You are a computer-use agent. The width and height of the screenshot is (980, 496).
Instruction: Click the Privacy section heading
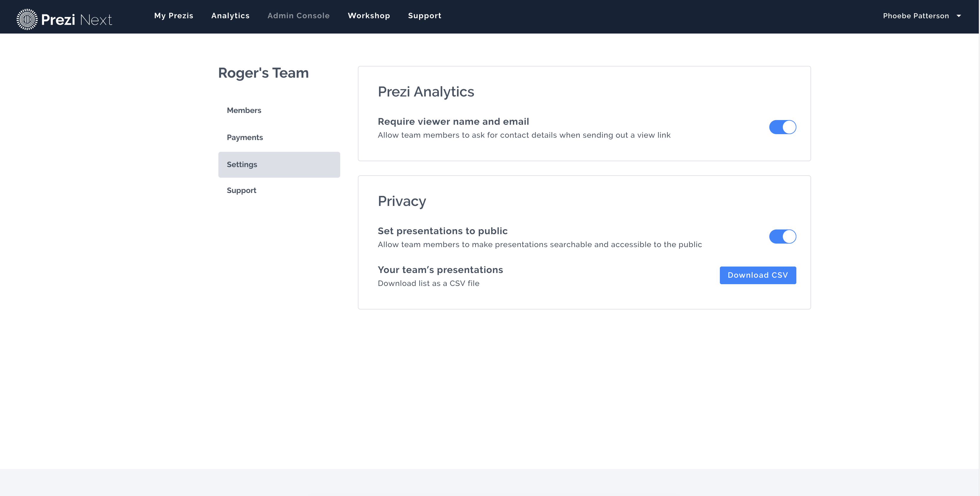[402, 201]
